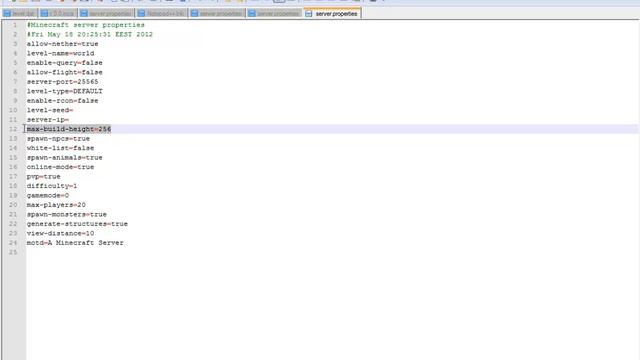Click the level-type=DEFAULT line
The width and height of the screenshot is (640, 360).
click(x=64, y=91)
